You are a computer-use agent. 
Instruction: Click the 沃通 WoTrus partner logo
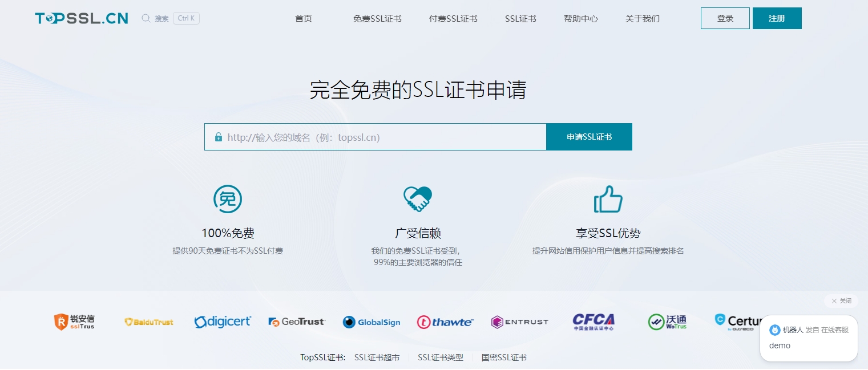tap(667, 322)
